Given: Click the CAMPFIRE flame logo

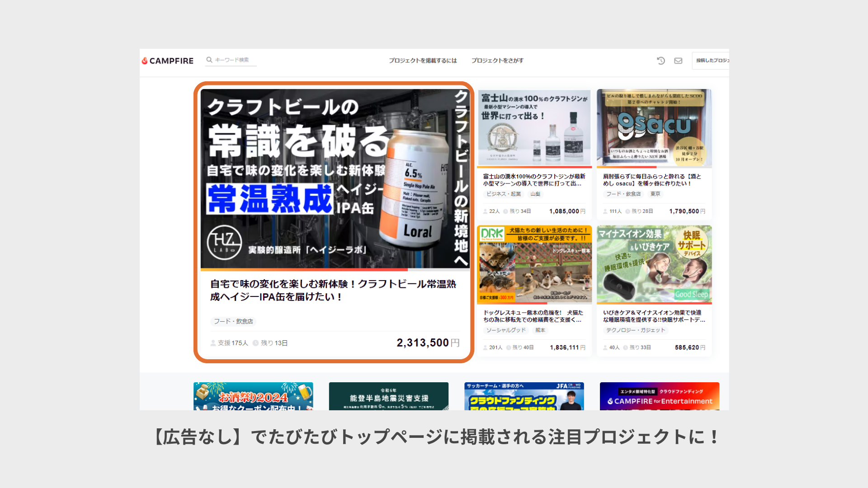Looking at the screenshot, I should point(145,61).
